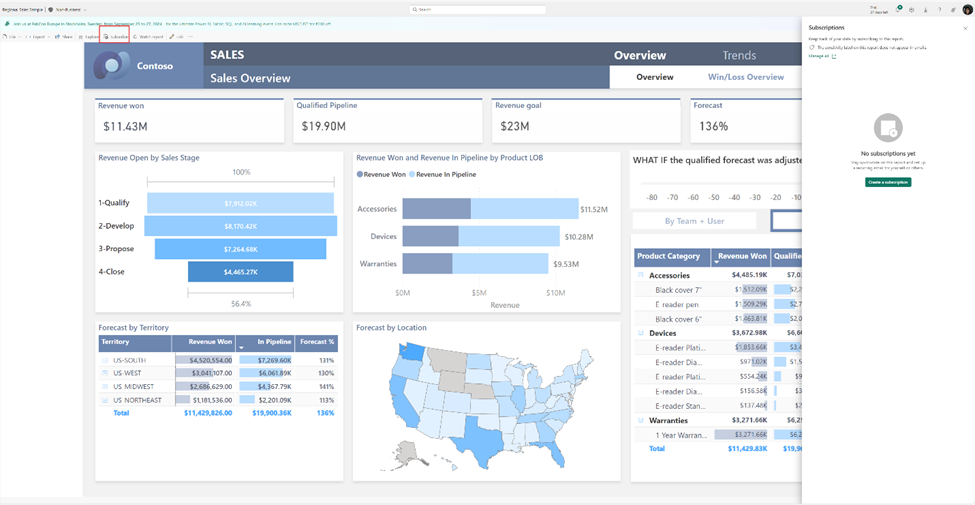Click total revenue $11,429,826.00 cell
975x505 pixels.
(208, 413)
